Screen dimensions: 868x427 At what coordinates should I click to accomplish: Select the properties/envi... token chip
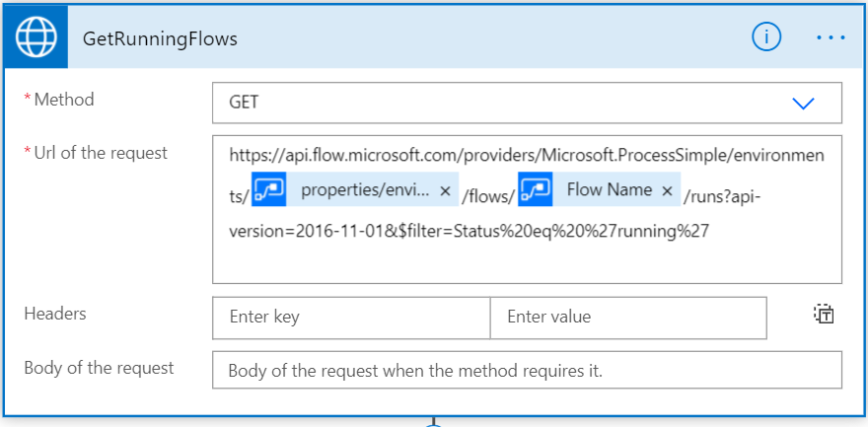pyautogui.click(x=365, y=190)
